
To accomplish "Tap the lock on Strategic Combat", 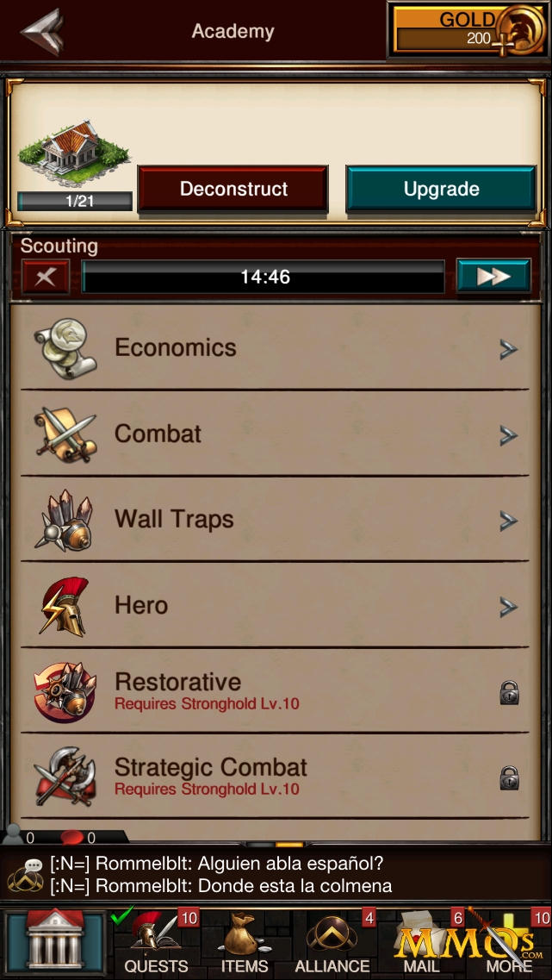I will coord(510,778).
